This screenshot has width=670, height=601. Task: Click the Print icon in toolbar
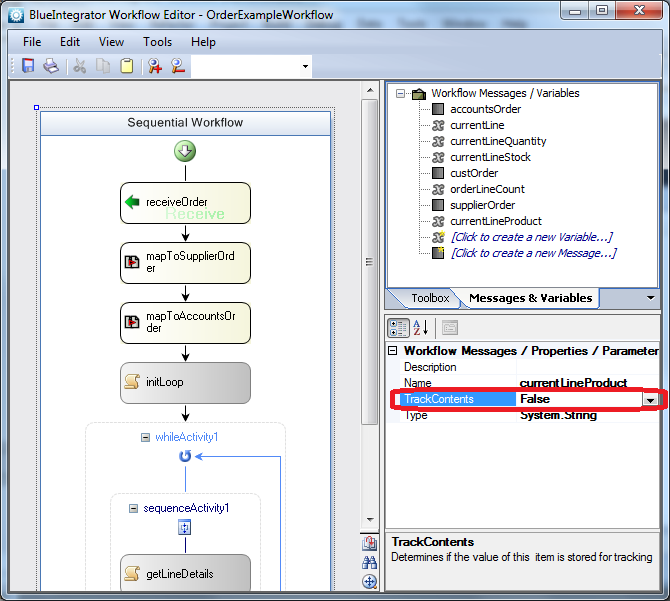tap(51, 66)
